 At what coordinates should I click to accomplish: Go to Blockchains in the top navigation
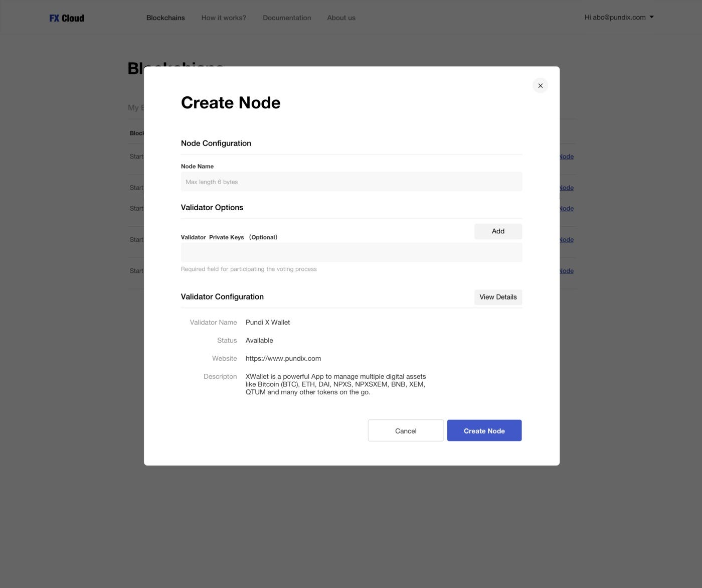coord(165,18)
